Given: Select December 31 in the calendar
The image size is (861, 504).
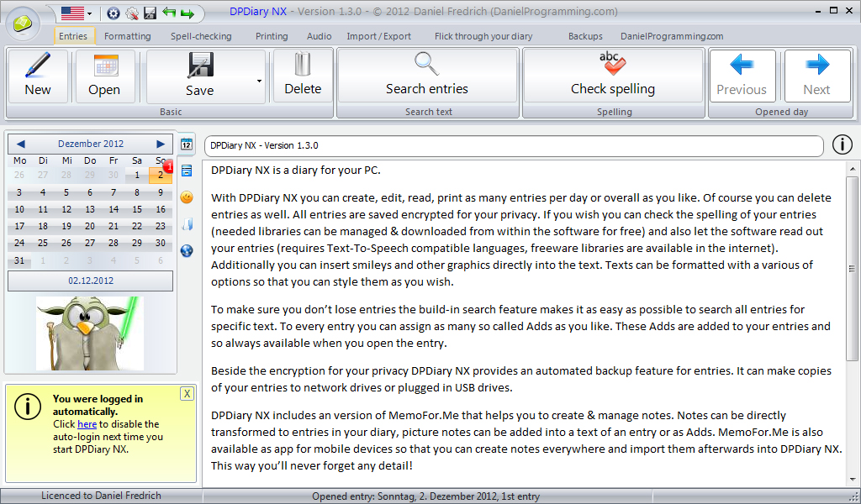Looking at the screenshot, I should coord(19,260).
